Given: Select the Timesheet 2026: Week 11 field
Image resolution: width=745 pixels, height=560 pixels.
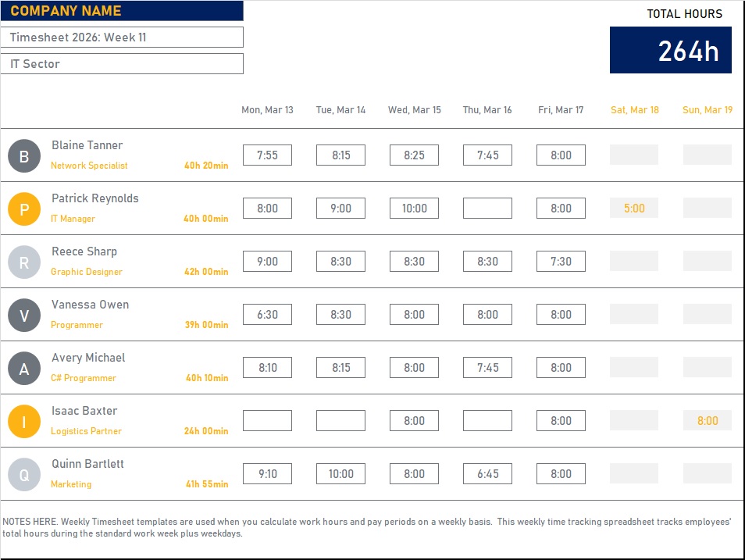Looking at the screenshot, I should (x=122, y=37).
